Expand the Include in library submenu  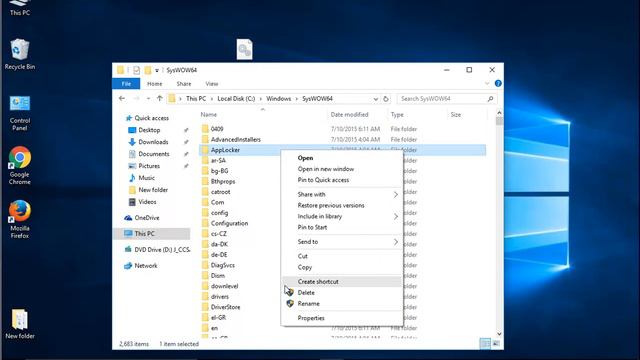[x=396, y=217]
